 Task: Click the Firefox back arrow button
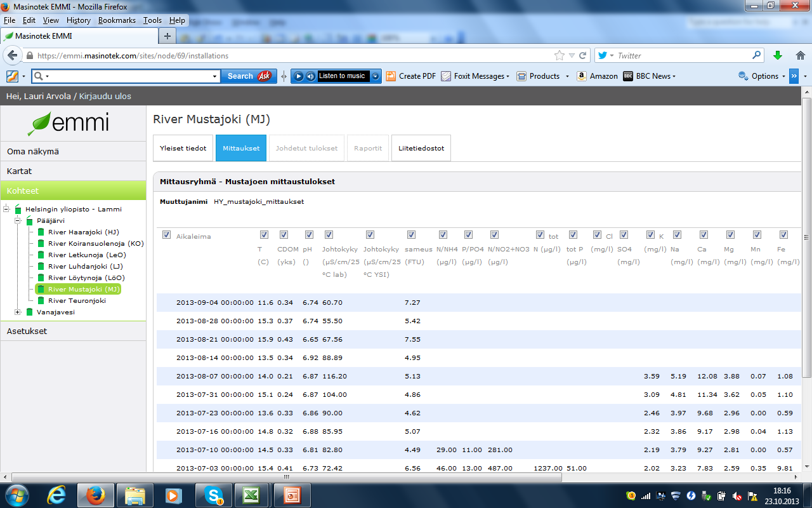coord(13,55)
